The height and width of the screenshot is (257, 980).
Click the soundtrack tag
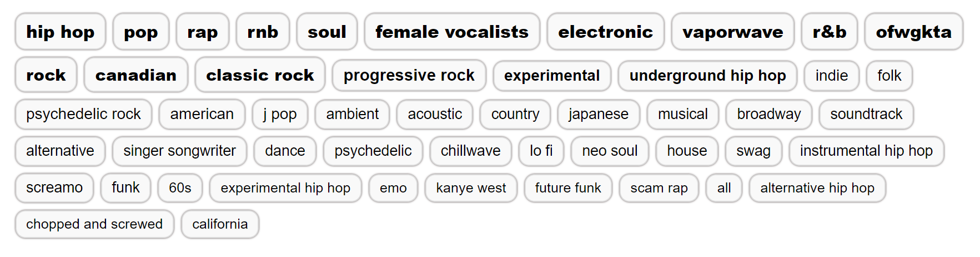tap(866, 114)
